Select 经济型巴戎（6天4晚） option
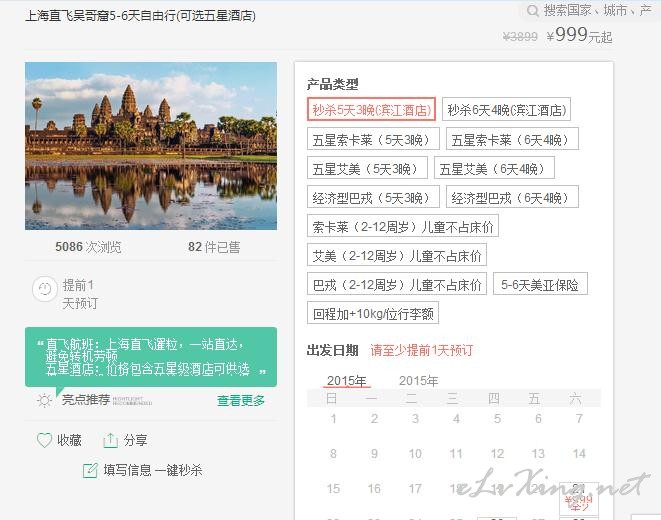Screen dimensions: 661x520 pyautogui.click(x=512, y=197)
